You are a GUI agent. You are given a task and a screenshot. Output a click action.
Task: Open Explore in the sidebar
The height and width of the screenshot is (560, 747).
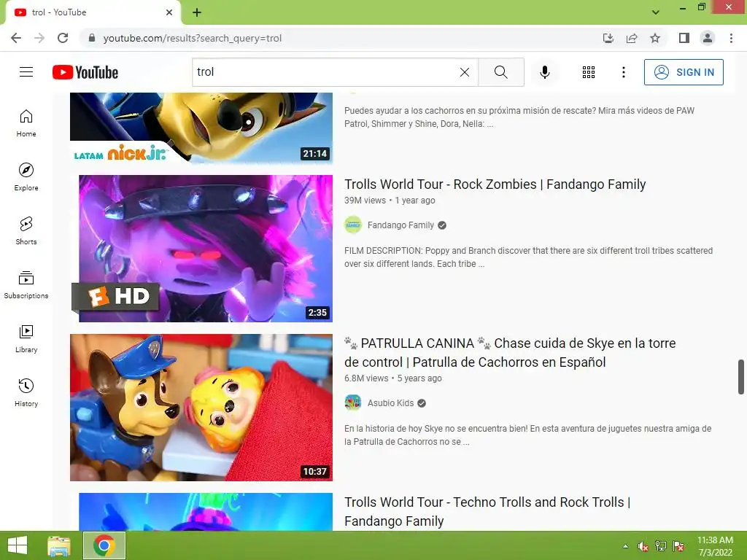pyautogui.click(x=26, y=177)
